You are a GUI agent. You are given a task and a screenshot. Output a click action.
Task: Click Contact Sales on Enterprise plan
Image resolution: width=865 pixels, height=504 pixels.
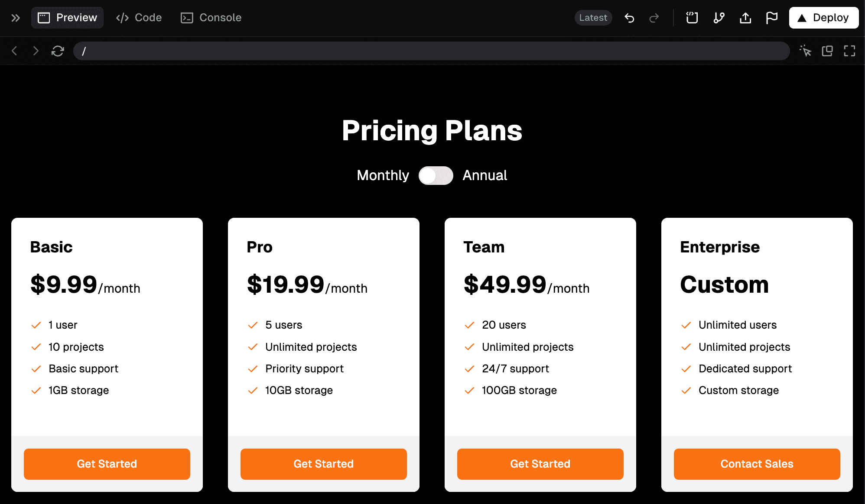757,464
